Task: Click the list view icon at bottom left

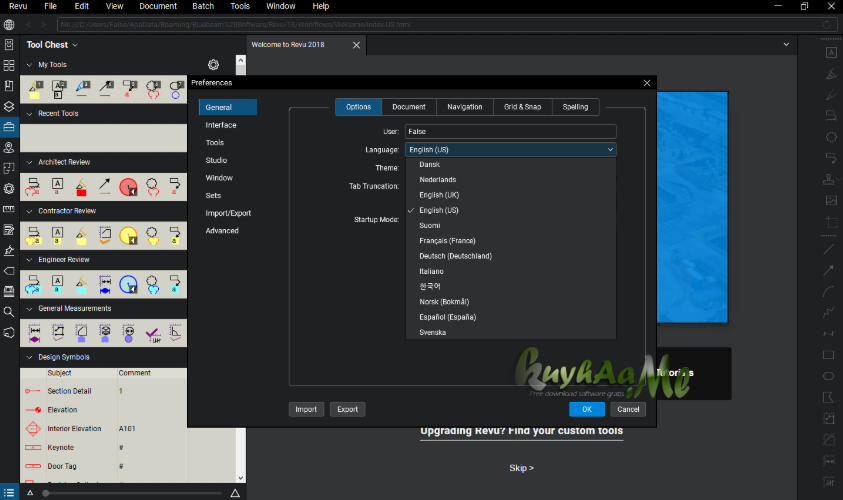Action: (9, 492)
